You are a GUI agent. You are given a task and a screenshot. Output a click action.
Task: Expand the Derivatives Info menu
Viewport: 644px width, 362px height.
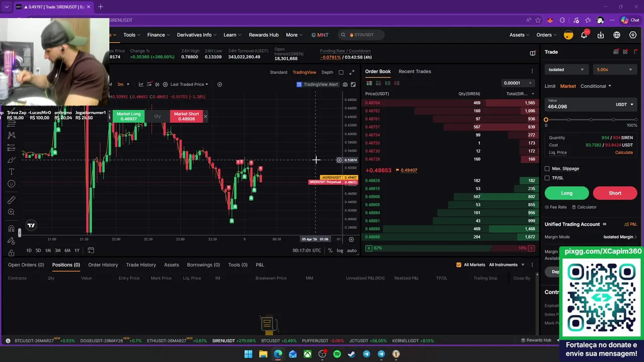click(x=197, y=35)
